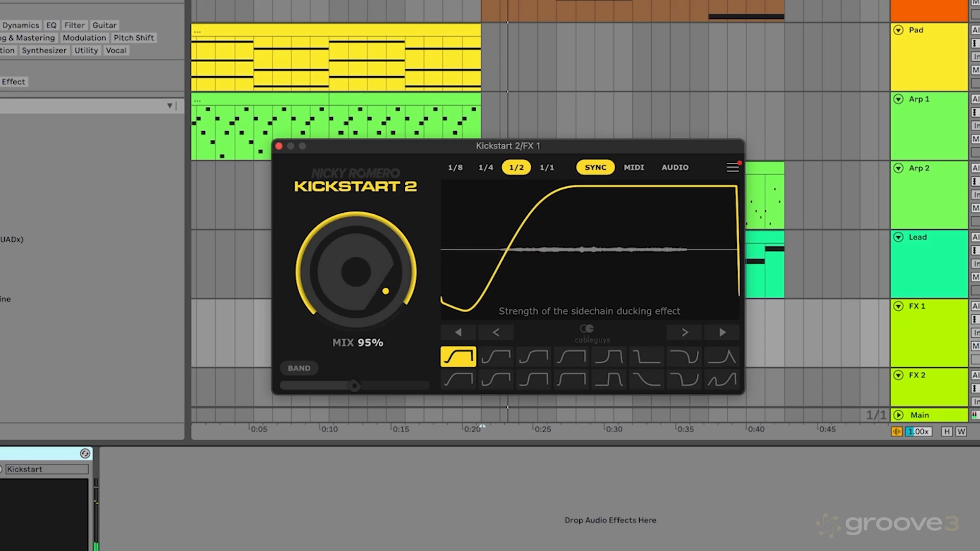
Task: Choose the last curve shape in top row
Action: click(722, 357)
